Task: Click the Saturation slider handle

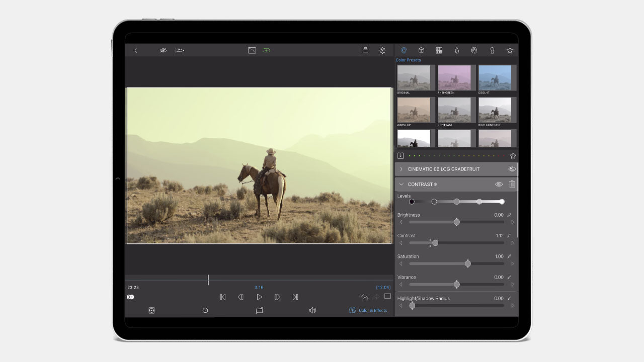Action: (468, 263)
